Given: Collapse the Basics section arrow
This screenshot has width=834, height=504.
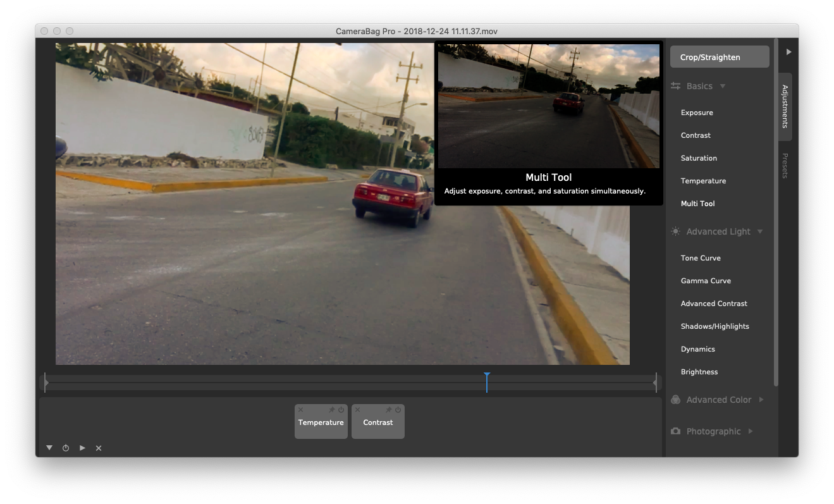Looking at the screenshot, I should [723, 86].
